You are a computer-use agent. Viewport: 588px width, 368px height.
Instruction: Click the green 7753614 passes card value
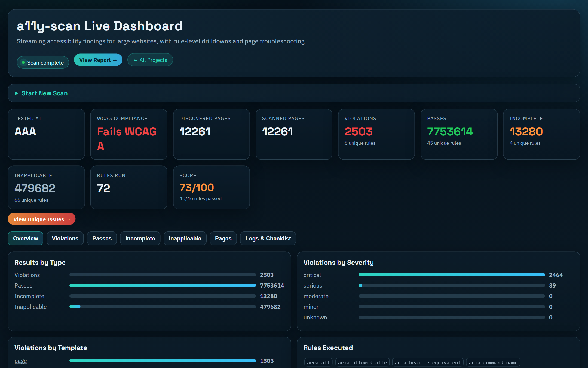click(450, 132)
